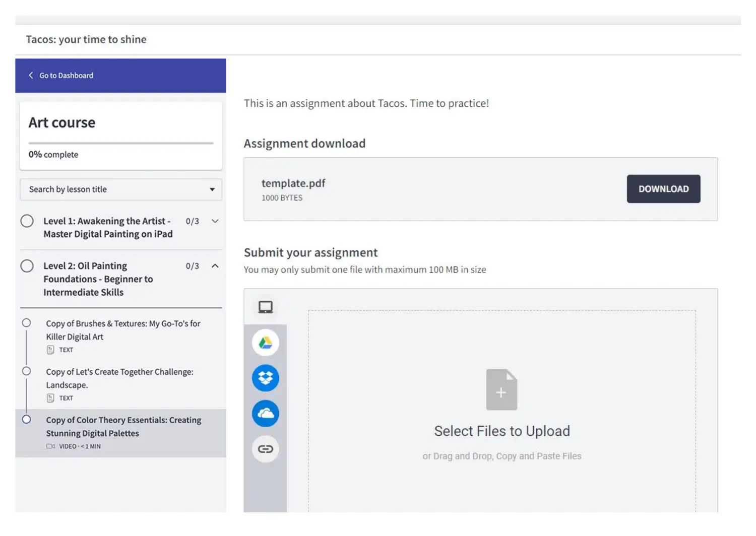Open Let's Create Together Challenge lesson

pos(119,378)
